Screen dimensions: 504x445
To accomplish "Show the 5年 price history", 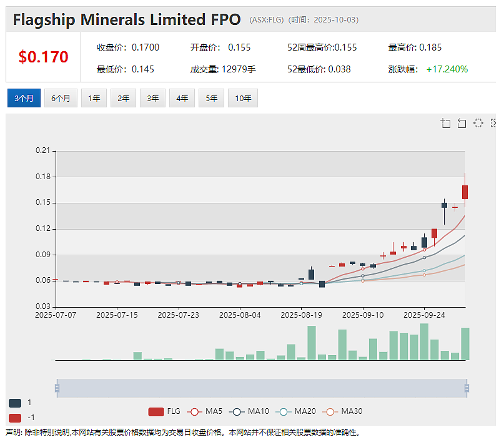I will tap(212, 98).
